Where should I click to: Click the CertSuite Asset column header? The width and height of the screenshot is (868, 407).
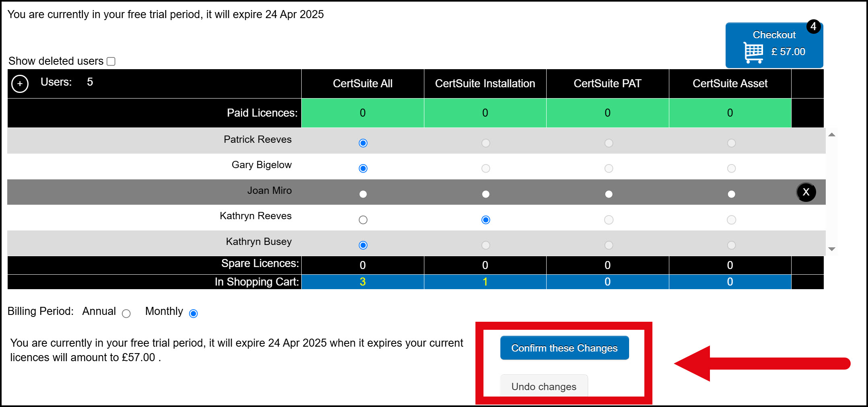point(730,84)
